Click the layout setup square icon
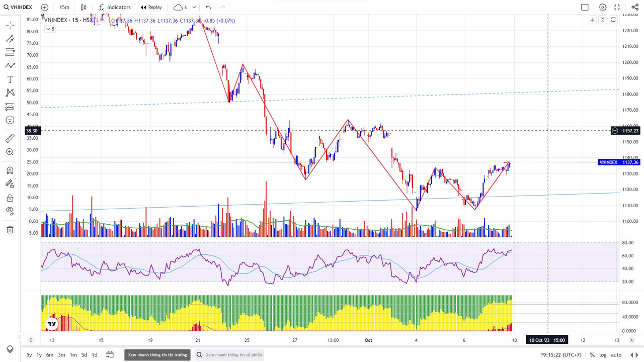This screenshot has width=644, height=362. (585, 7)
